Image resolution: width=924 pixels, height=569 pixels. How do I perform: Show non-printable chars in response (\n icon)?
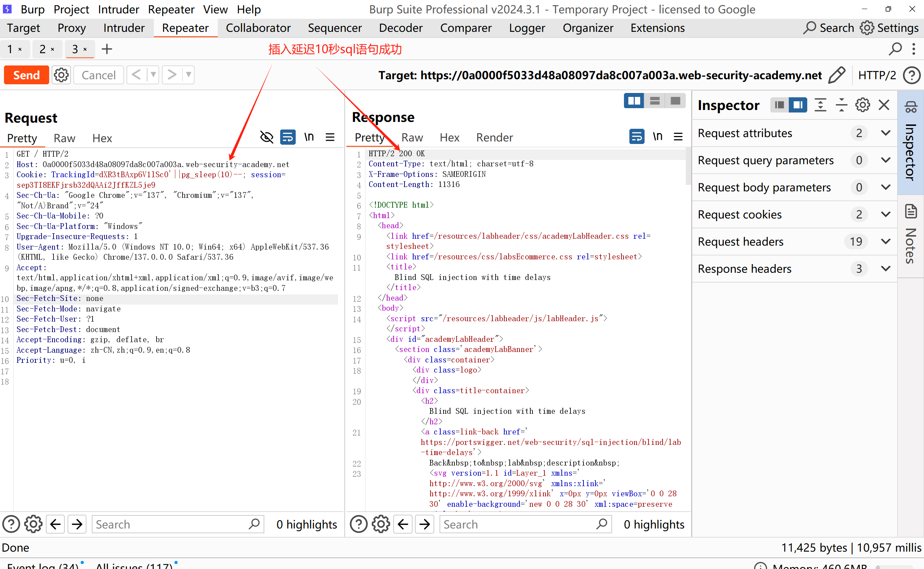point(657,137)
